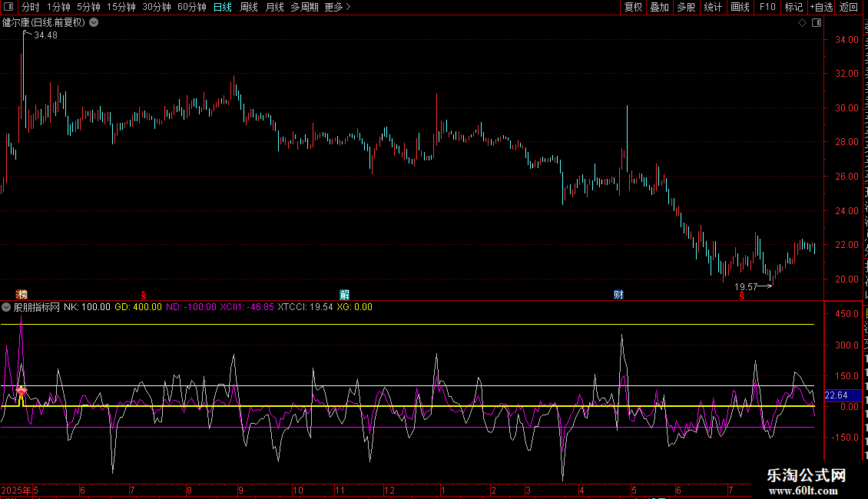Click the NK: 100.00 indicator value

pyautogui.click(x=87, y=307)
